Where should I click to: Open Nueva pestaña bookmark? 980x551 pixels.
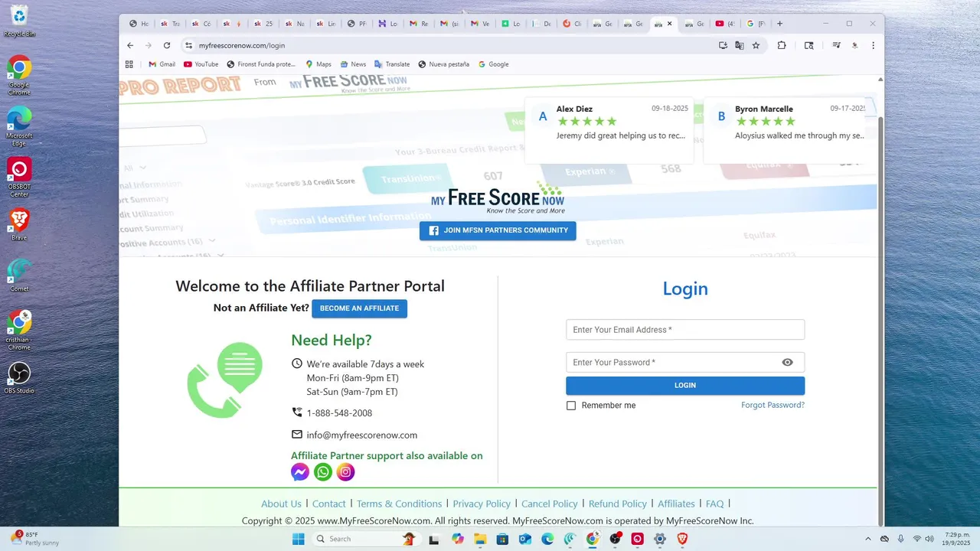pyautogui.click(x=444, y=64)
